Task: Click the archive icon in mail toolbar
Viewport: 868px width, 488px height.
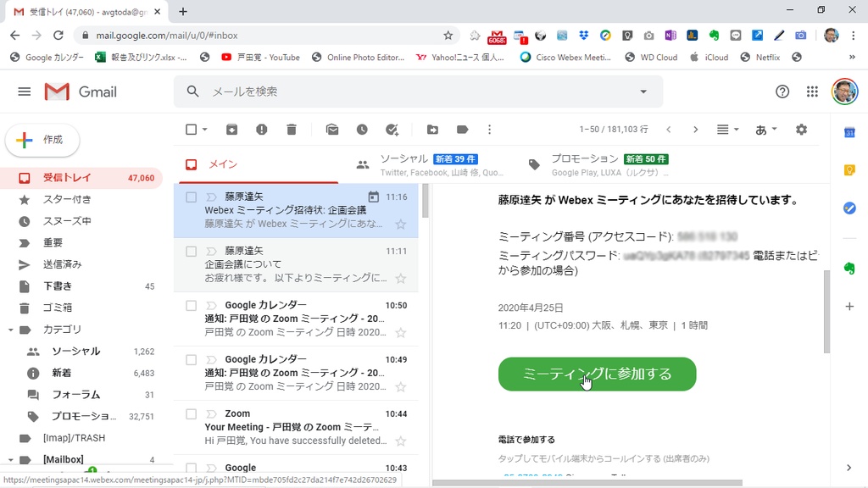Action: [x=232, y=130]
